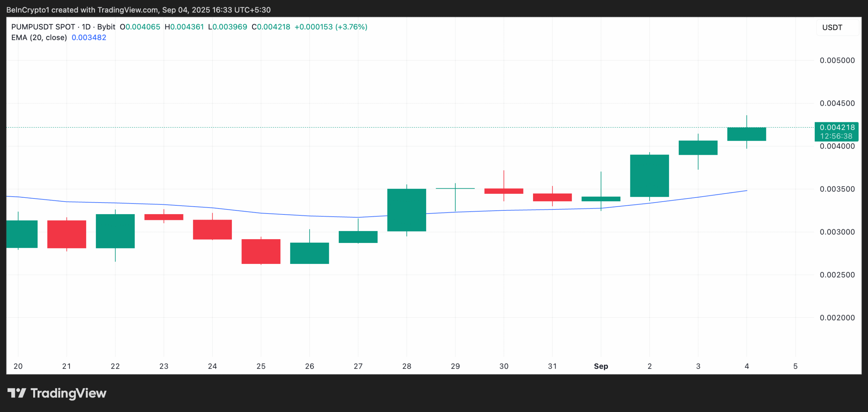
Task: Click the high value H0.004361
Action: click(185, 26)
